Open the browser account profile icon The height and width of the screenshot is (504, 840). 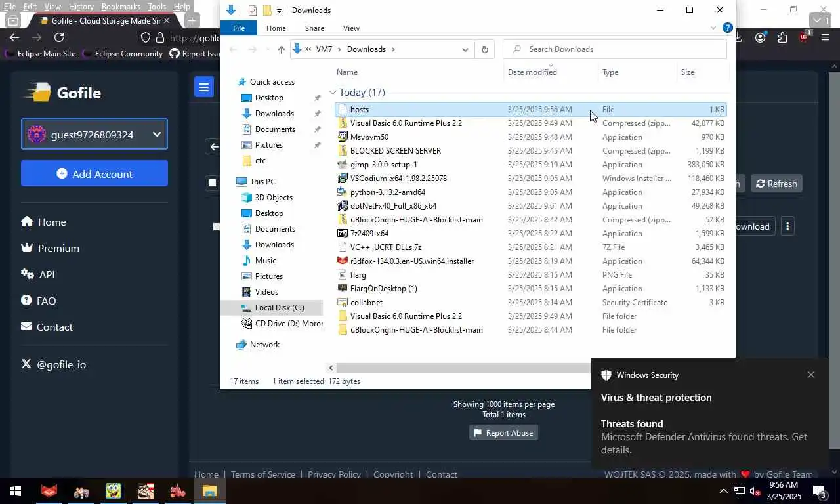point(761,38)
